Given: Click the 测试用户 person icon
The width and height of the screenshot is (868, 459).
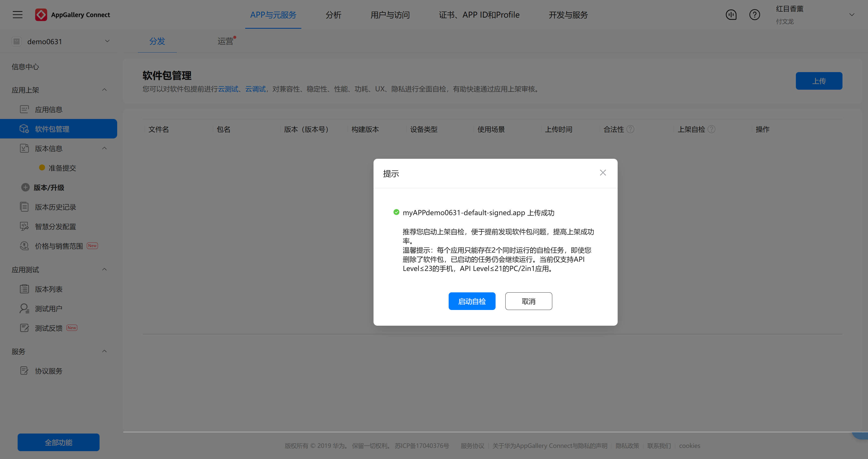Looking at the screenshot, I should point(24,309).
